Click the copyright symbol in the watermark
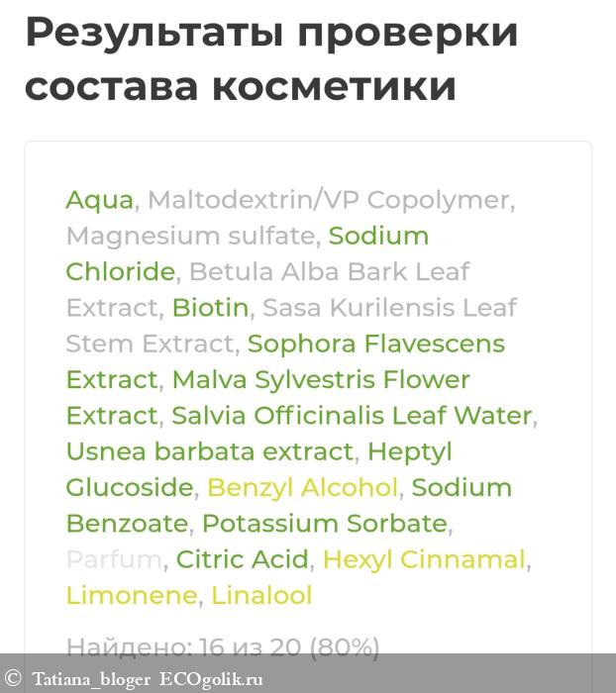Screen dimensions: 616x693 click(13, 678)
